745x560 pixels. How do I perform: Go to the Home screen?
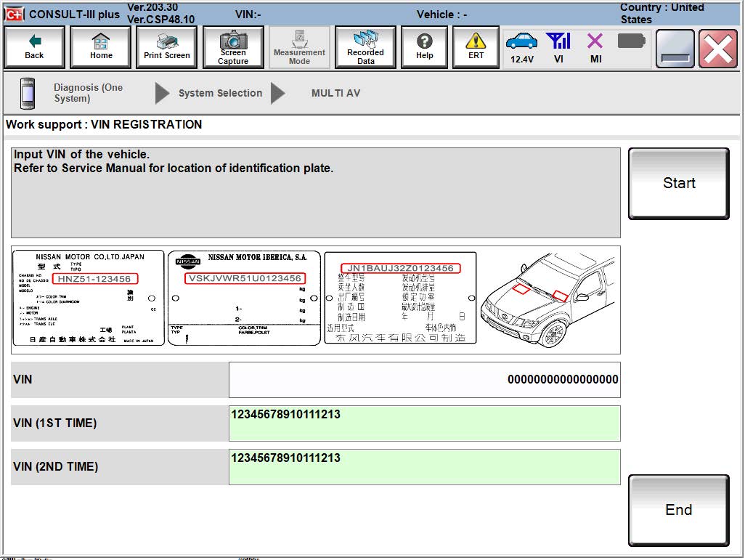[x=101, y=47]
